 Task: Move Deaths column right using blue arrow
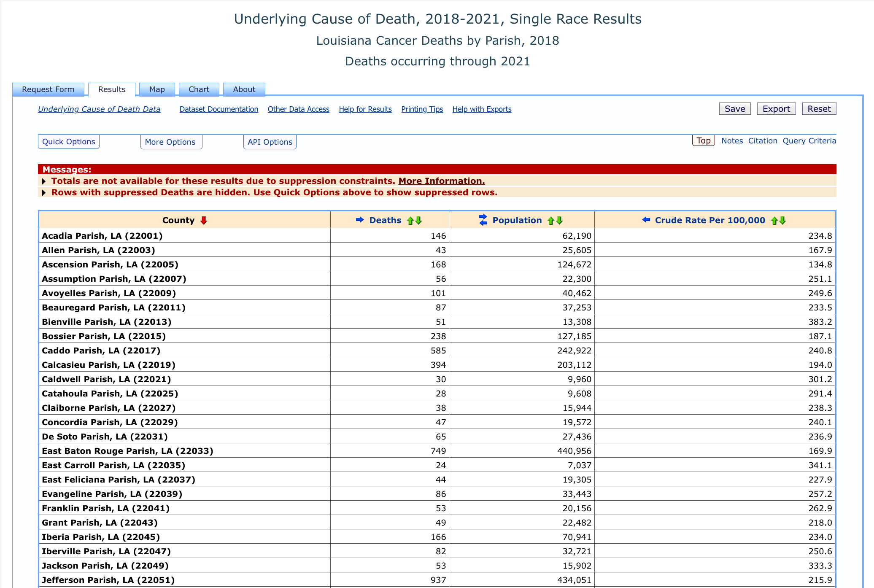(x=360, y=220)
